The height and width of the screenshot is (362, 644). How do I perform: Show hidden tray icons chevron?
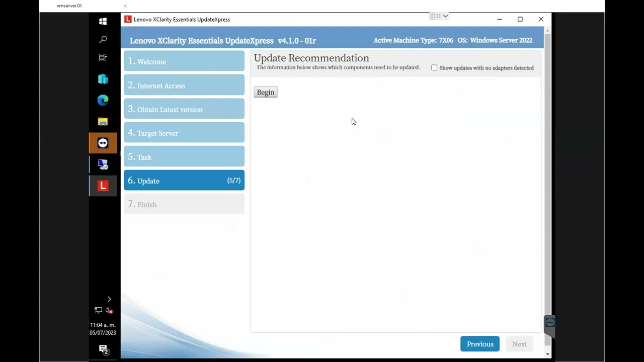click(x=109, y=299)
